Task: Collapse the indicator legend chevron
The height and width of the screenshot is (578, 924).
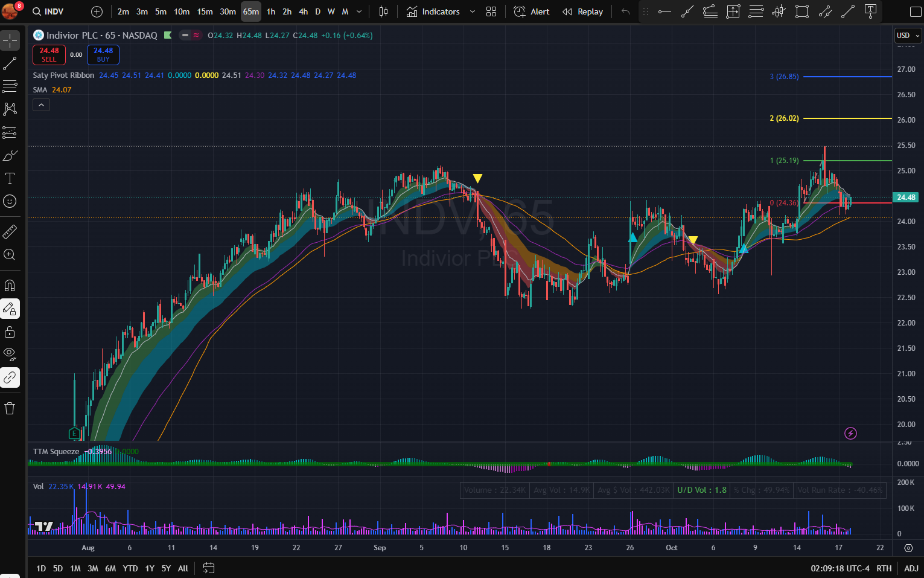Action: [41, 105]
